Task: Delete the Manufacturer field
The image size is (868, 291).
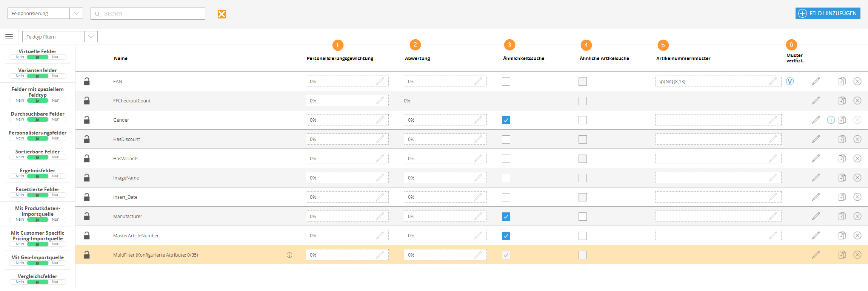Action: 857,216
